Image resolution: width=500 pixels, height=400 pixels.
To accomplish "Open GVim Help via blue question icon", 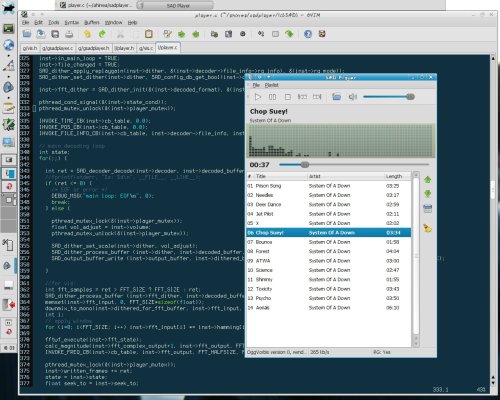I will (308, 34).
